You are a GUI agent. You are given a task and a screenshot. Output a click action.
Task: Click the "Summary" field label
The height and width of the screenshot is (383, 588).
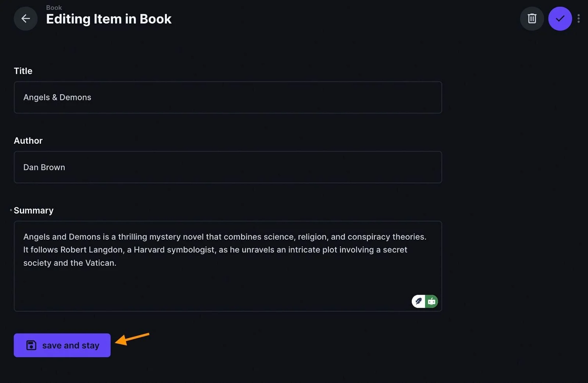33,211
